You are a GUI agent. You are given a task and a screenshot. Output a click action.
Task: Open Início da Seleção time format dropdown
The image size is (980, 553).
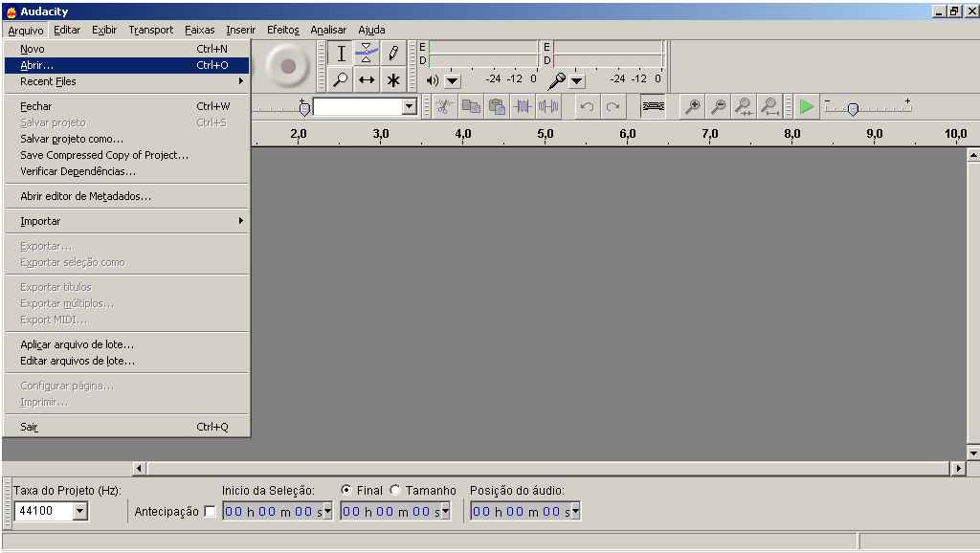pos(327,511)
